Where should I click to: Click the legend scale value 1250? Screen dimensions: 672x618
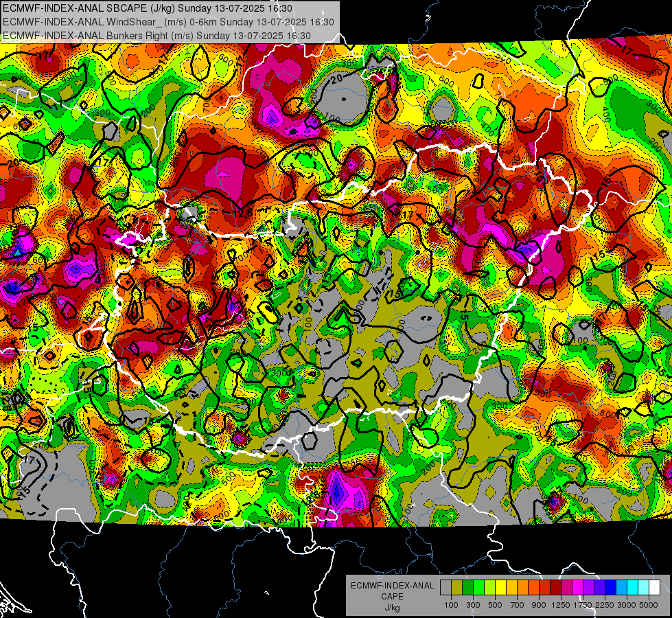click(561, 605)
